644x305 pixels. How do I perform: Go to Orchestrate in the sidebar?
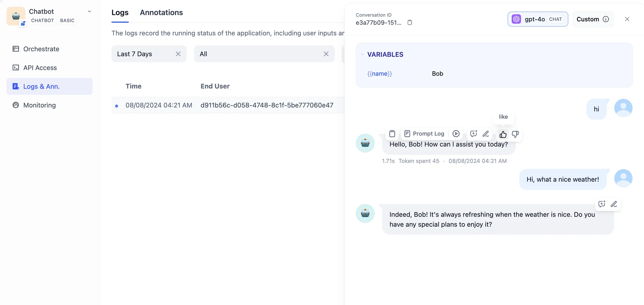[x=41, y=49]
